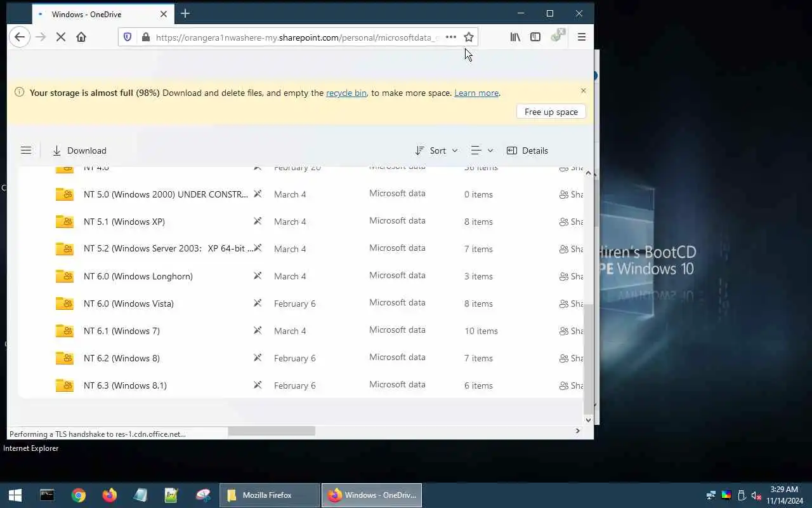812x508 pixels.
Task: Click the horizontal scrollbar thumb
Action: 272,431
